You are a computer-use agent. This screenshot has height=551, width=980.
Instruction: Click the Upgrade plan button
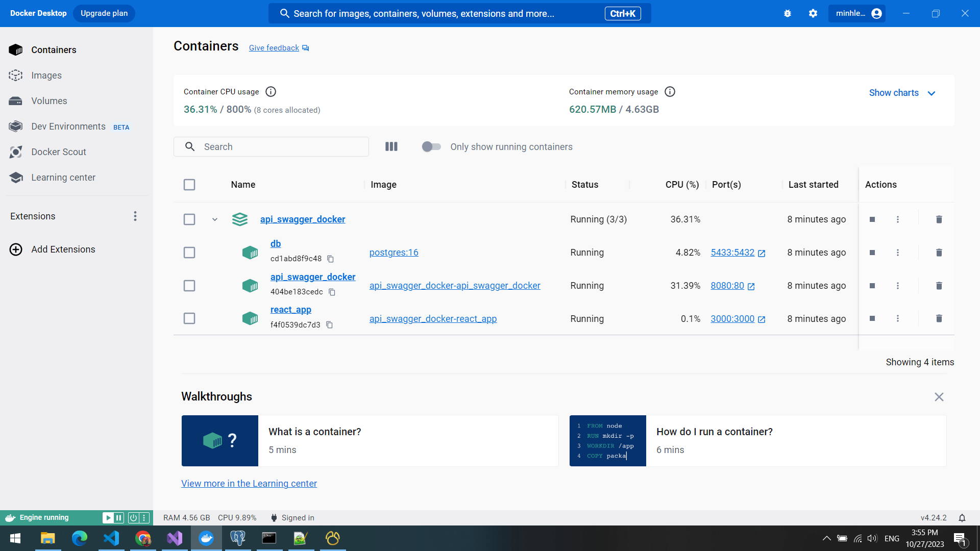[x=104, y=13]
